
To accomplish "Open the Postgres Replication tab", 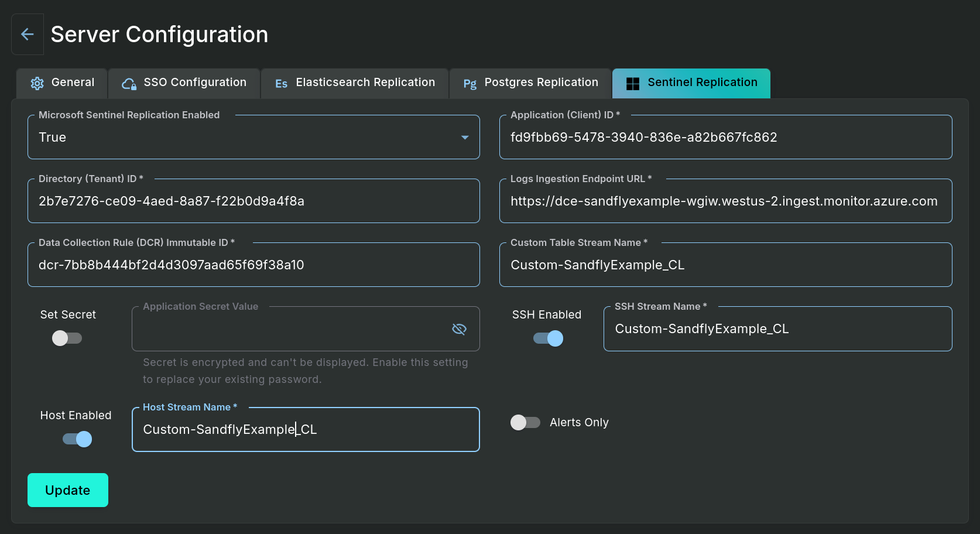I will (x=530, y=83).
